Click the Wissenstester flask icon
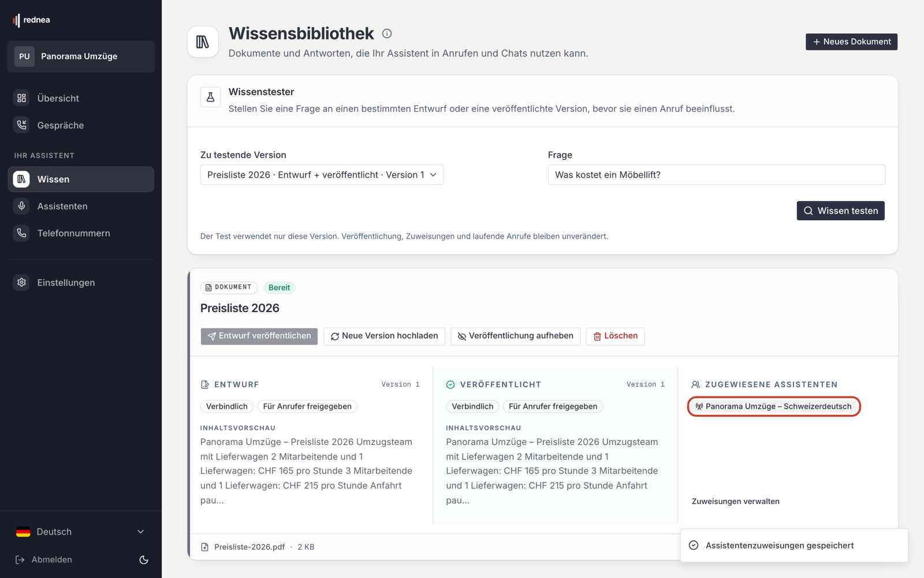Viewport: 924px width, 578px height. click(x=211, y=97)
